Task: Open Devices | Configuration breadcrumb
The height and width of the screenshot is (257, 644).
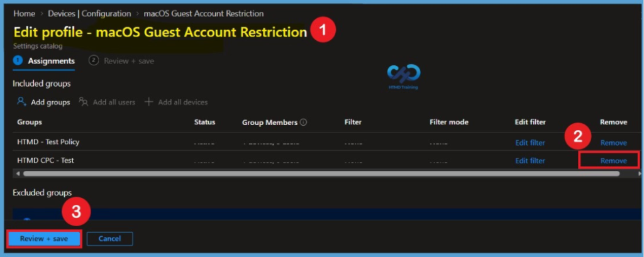Action: (x=89, y=14)
